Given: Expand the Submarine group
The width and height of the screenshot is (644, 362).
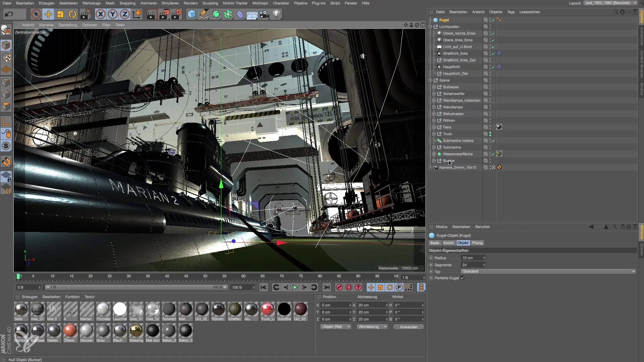Looking at the screenshot, I should (434, 147).
